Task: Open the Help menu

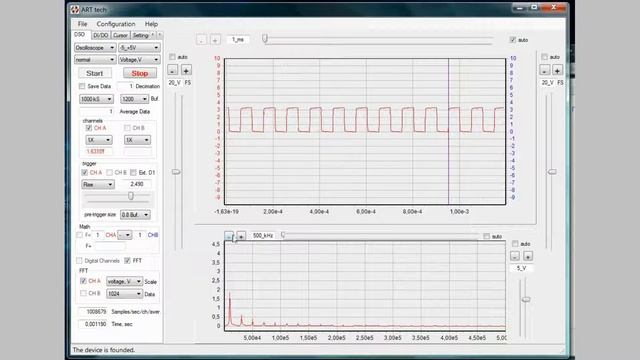Action: click(151, 24)
